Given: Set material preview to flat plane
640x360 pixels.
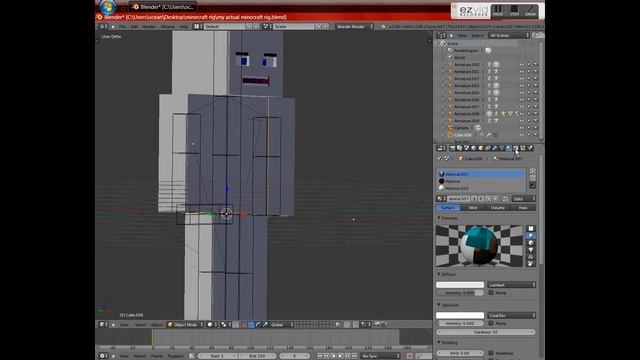Looking at the screenshot, I should coord(531,229).
